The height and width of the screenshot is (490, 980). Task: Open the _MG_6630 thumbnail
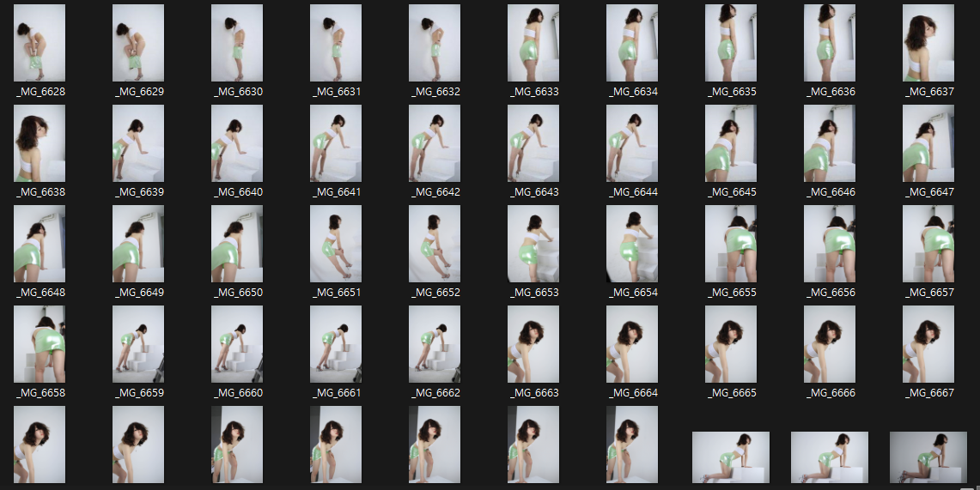(x=237, y=43)
